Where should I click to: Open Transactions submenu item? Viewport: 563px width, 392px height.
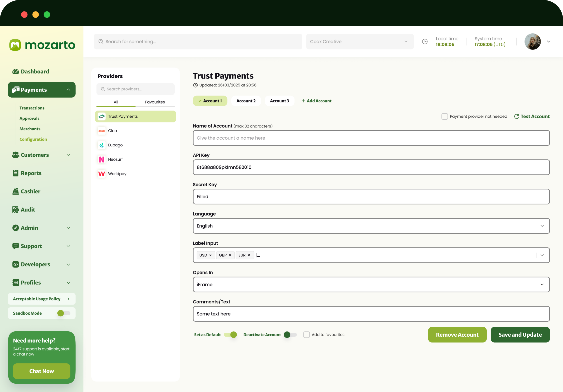point(32,108)
